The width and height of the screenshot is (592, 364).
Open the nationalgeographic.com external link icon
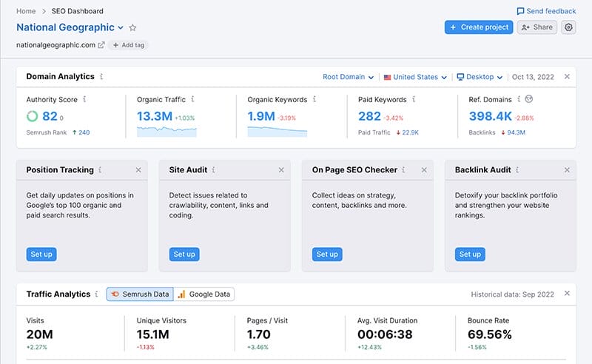(x=101, y=45)
